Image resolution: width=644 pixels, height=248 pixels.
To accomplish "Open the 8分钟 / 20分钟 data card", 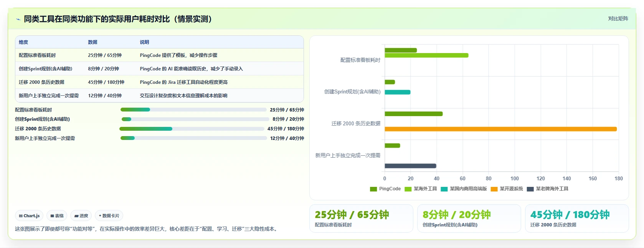I will click(x=469, y=218).
